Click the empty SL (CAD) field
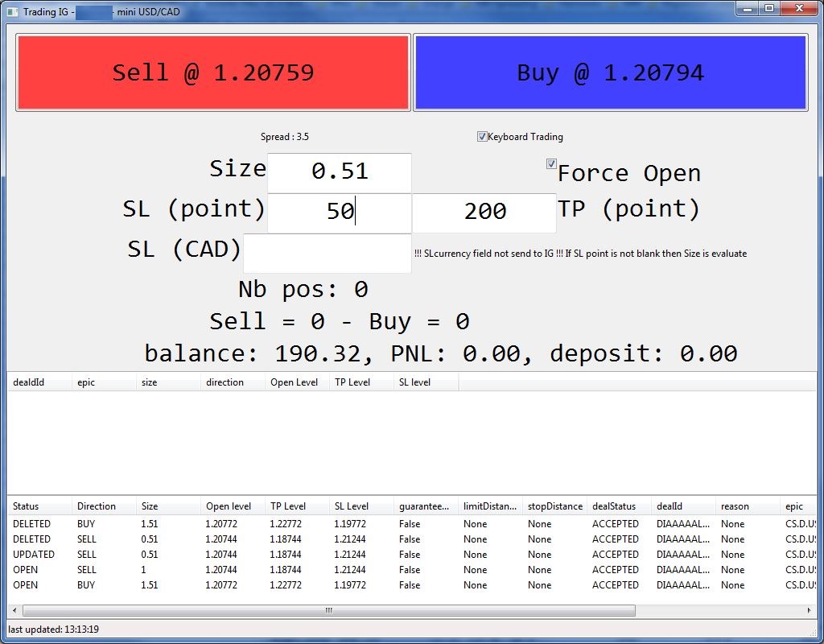 point(328,253)
